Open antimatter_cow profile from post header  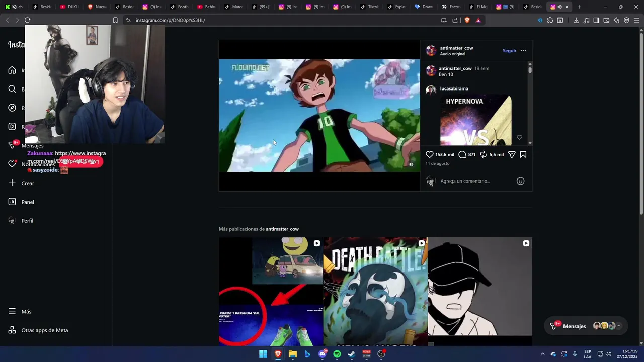point(456,48)
